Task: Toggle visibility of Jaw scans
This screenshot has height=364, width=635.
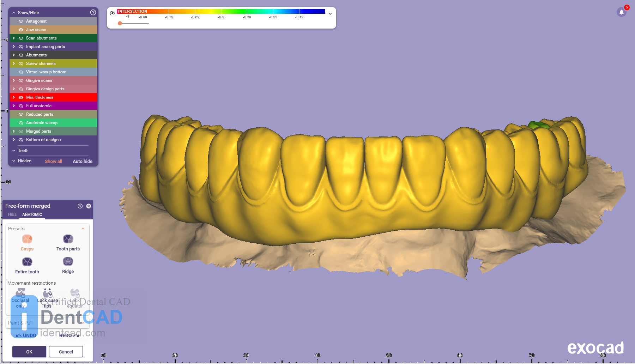Action: 21,30
